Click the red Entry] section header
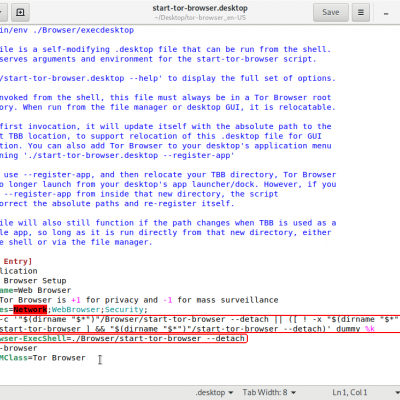The image size is (400, 400). (18, 261)
